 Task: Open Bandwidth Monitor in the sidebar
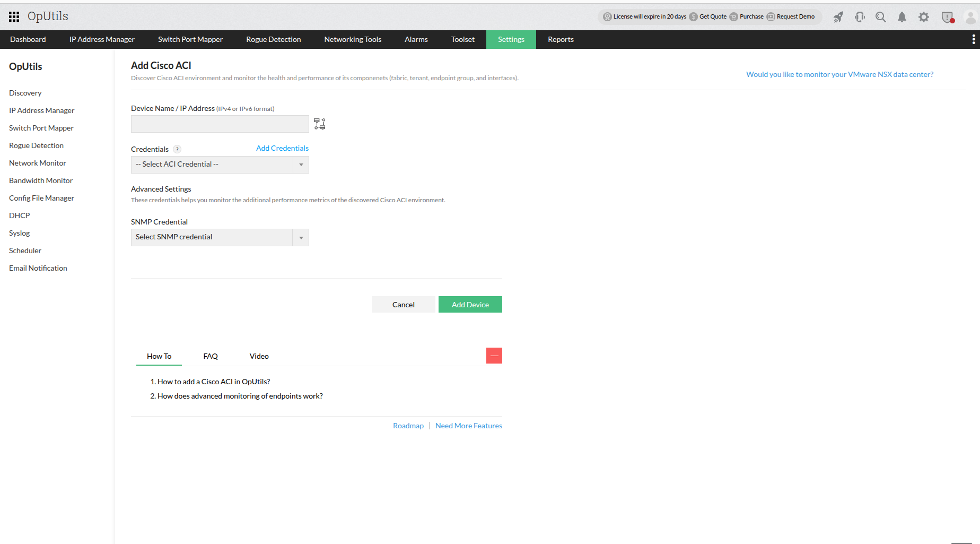41,180
